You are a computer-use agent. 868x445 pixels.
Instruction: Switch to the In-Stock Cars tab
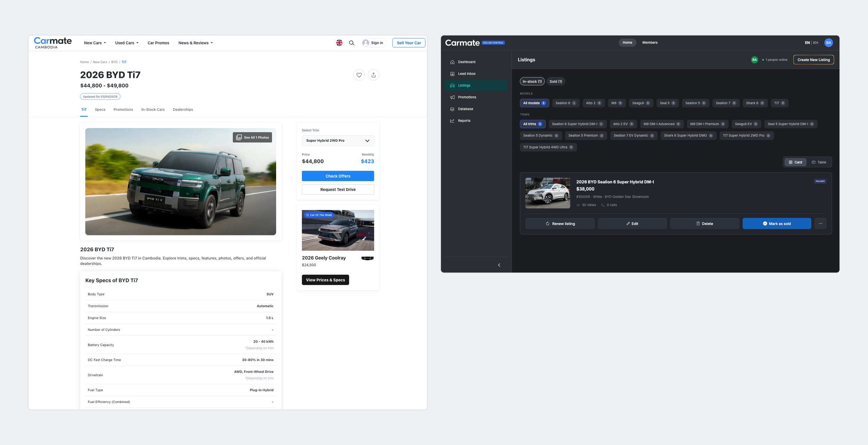point(153,110)
